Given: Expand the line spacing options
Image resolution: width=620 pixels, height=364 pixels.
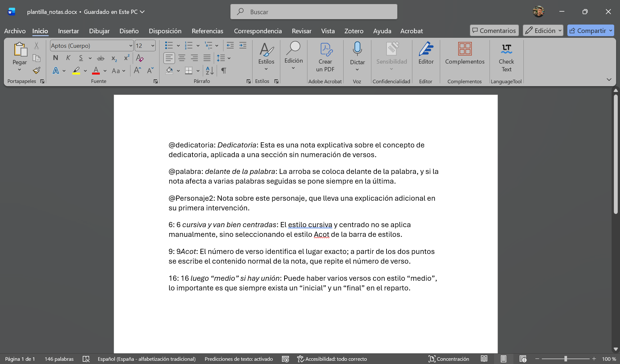Looking at the screenshot, I should [x=230, y=58].
